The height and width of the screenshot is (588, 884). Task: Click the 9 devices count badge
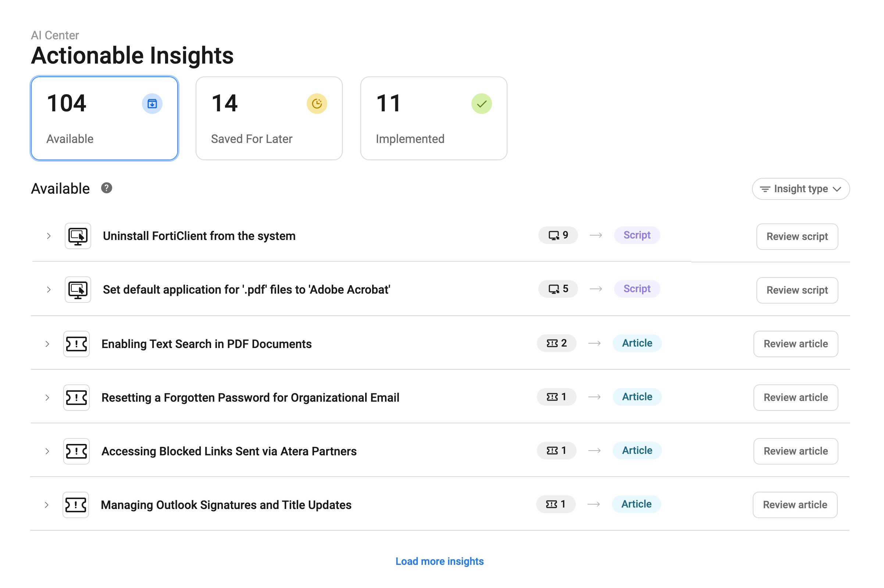point(558,235)
